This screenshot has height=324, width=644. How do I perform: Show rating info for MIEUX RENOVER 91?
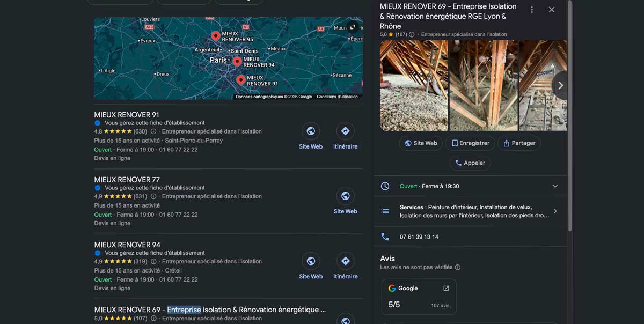(x=153, y=131)
